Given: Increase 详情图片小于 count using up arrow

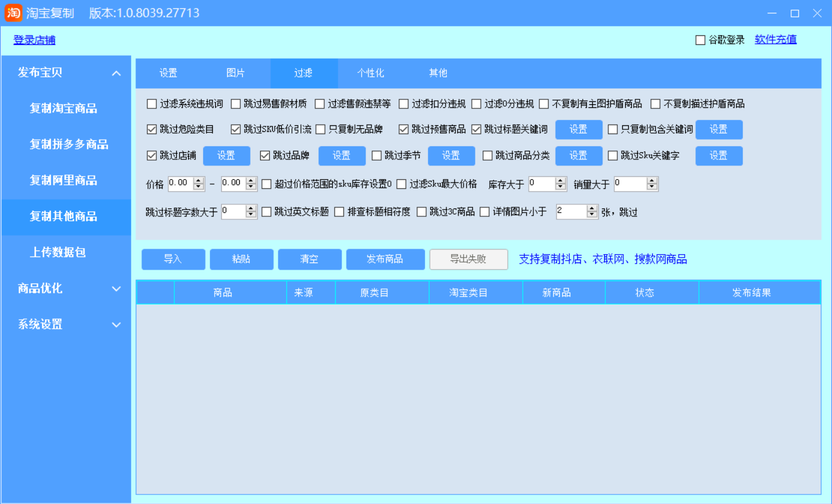Looking at the screenshot, I should 592,208.
